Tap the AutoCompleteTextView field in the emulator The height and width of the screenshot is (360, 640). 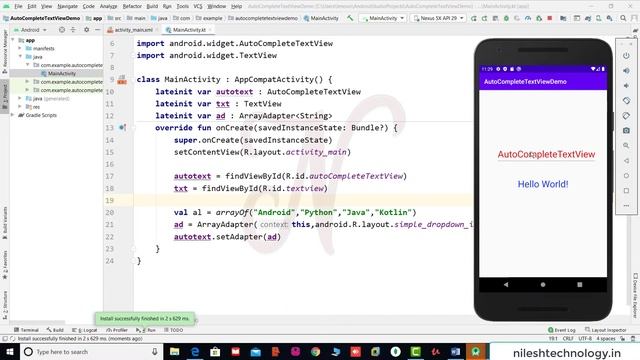click(546, 155)
